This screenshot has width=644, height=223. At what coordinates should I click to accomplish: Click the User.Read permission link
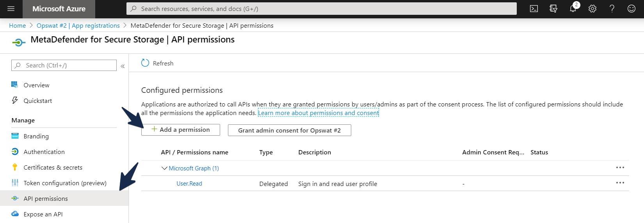[189, 184]
